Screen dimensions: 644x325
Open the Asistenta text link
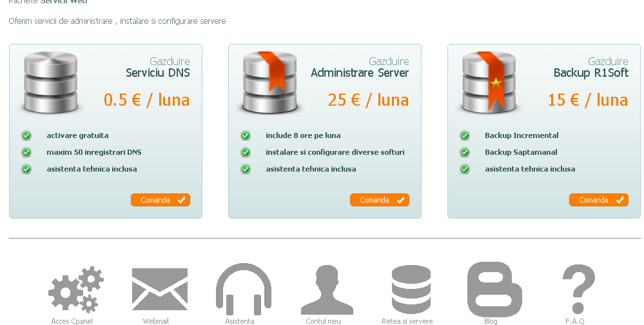(239, 321)
